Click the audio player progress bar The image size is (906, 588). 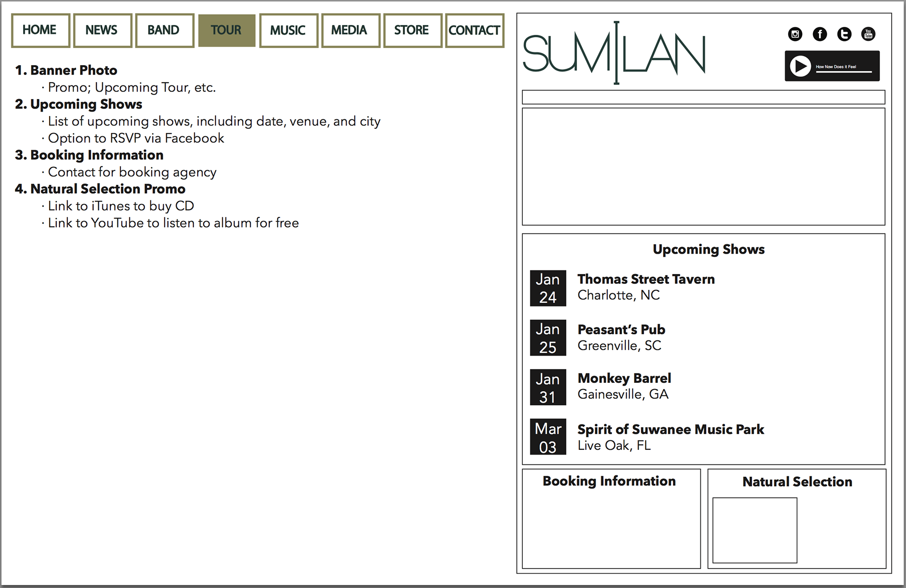(844, 72)
